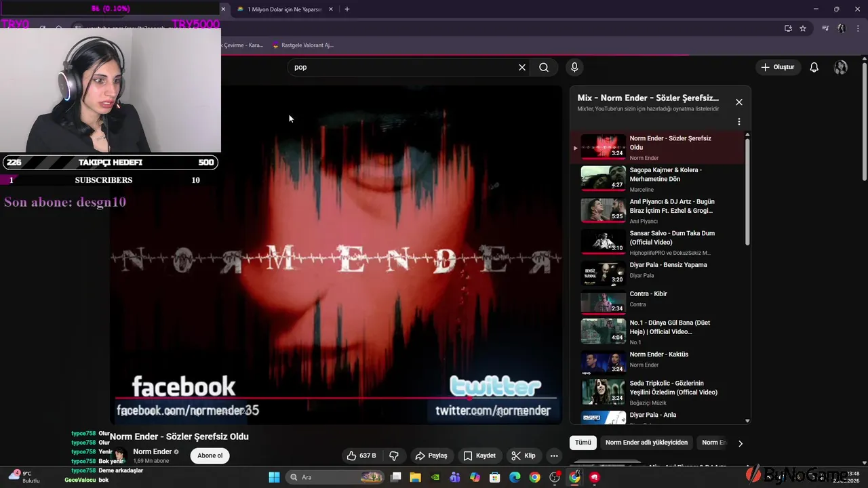Open a new browser tab
The width and height of the screenshot is (868, 488).
[347, 9]
